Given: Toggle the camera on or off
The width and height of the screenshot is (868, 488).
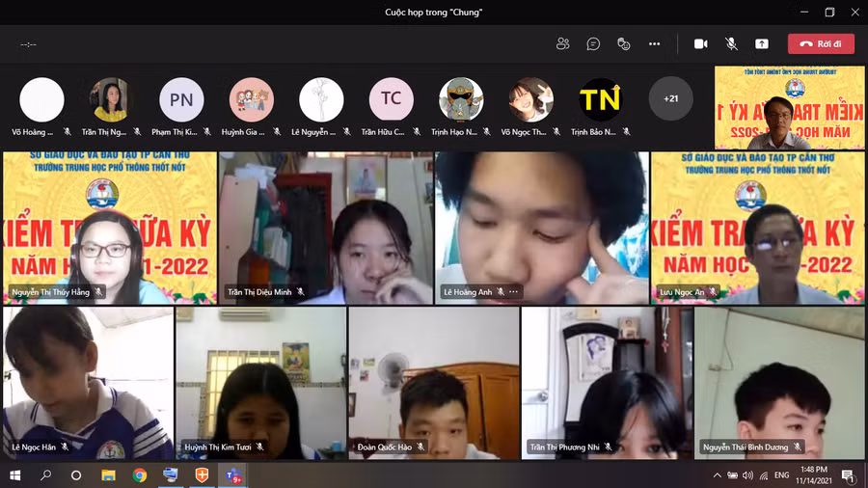Looking at the screenshot, I should (x=701, y=43).
